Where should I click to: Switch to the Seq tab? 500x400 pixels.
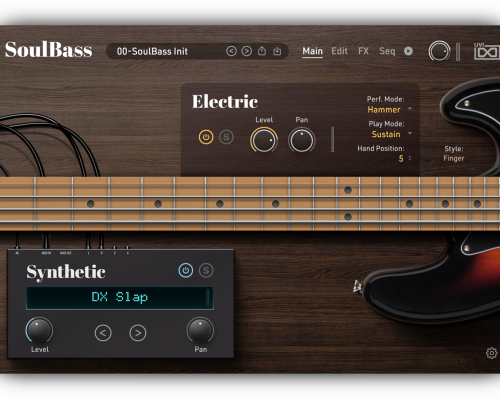[x=387, y=51]
